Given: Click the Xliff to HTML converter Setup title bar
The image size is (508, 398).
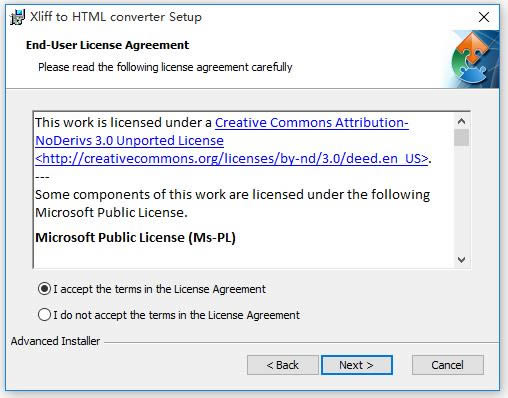Looking at the screenshot, I should (233, 17).
